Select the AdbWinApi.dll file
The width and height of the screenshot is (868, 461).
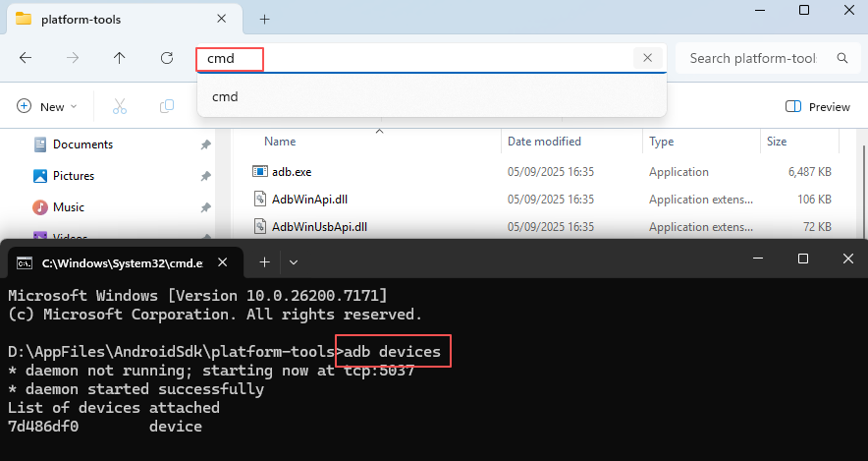click(309, 200)
